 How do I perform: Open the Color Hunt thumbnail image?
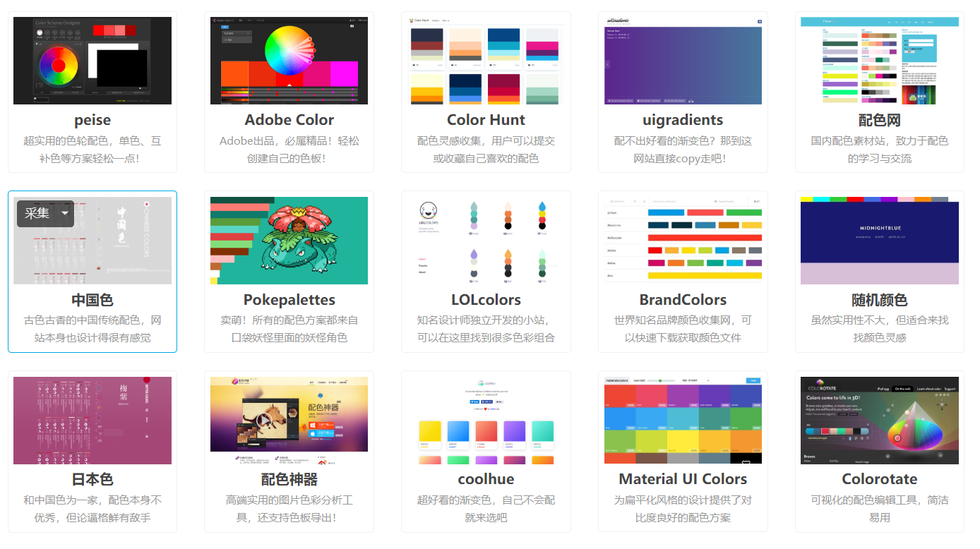(486, 61)
